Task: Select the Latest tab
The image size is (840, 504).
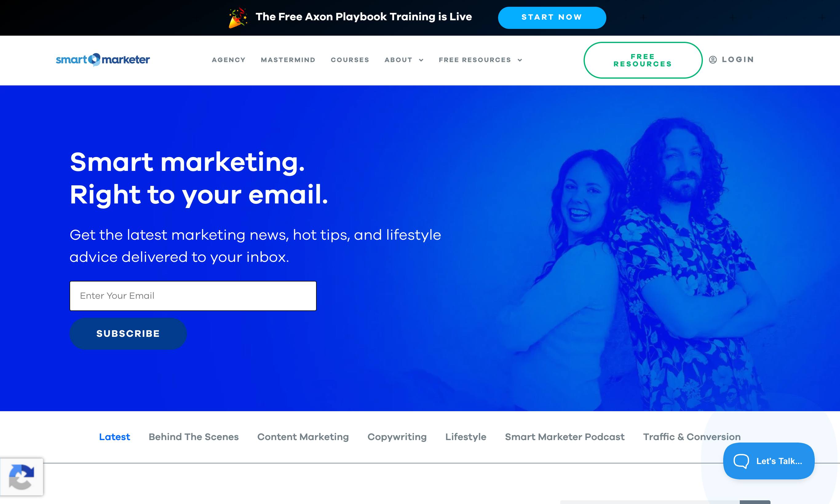Action: click(114, 437)
